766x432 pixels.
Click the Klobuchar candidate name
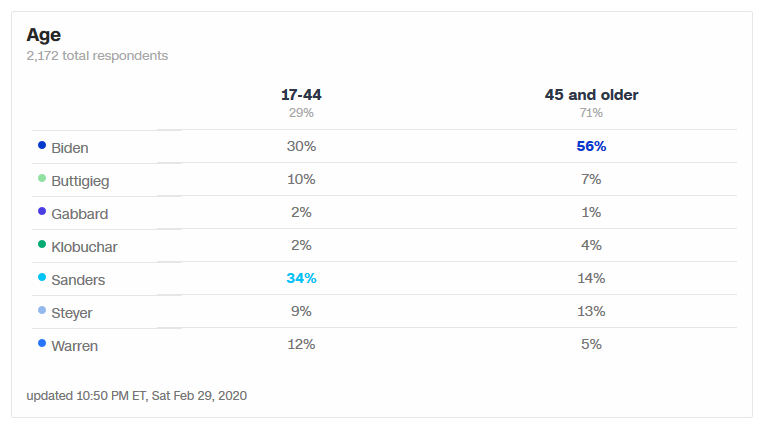coord(85,247)
